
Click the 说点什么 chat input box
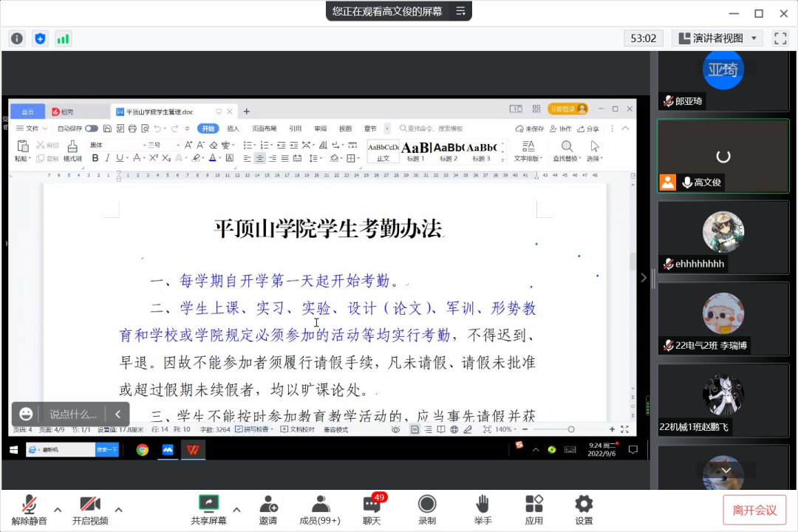[x=73, y=415]
